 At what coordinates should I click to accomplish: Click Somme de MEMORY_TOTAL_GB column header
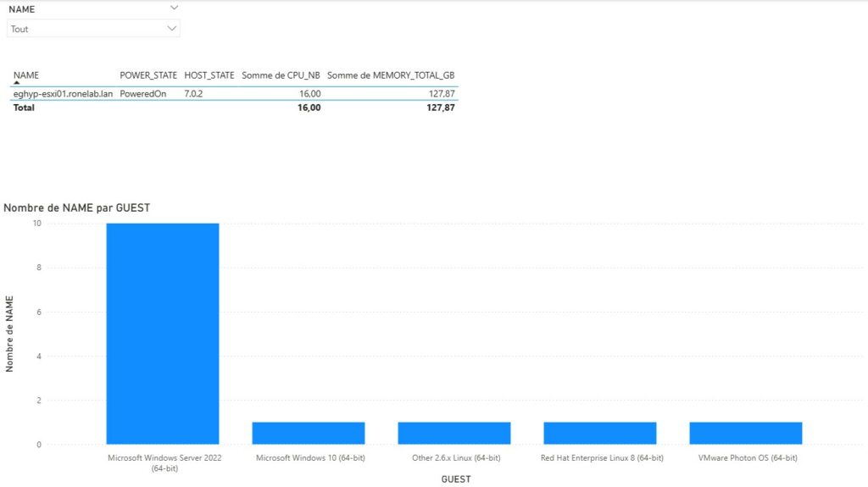[x=391, y=76]
